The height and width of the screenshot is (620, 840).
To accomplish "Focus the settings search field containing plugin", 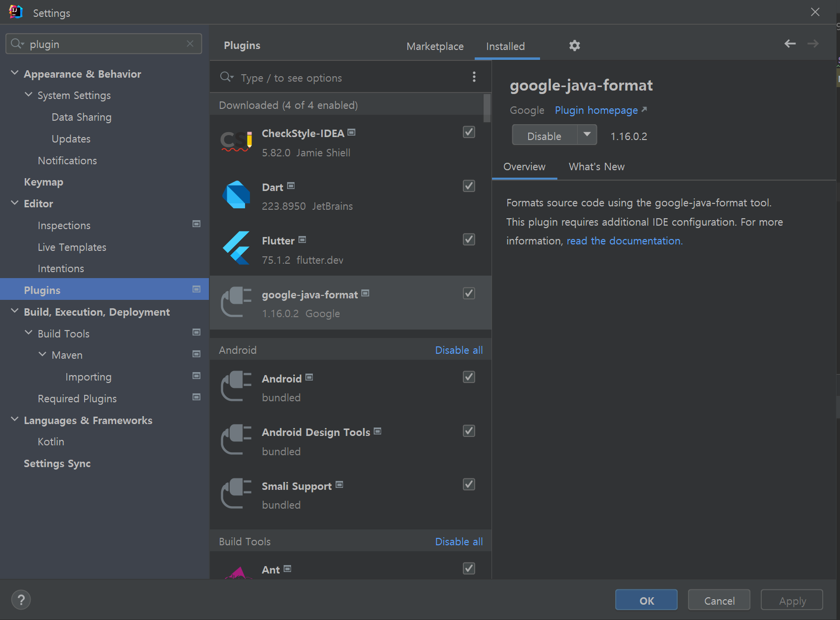I will tap(103, 44).
